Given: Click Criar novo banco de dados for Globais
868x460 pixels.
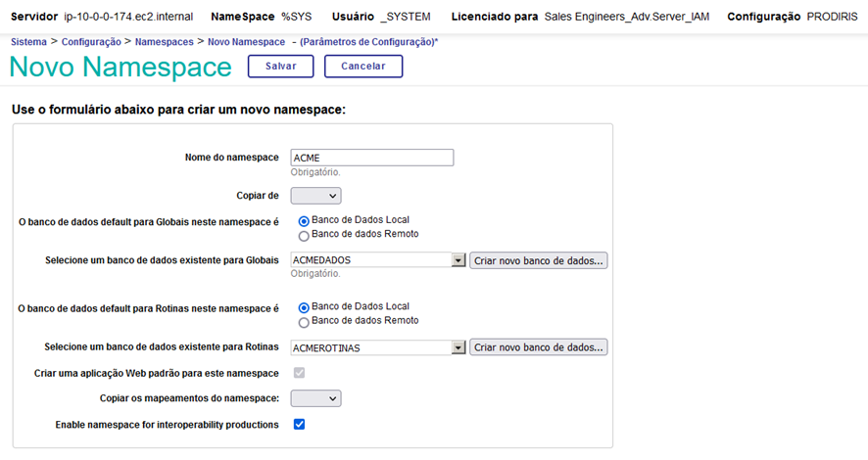Looking at the screenshot, I should point(539,261).
